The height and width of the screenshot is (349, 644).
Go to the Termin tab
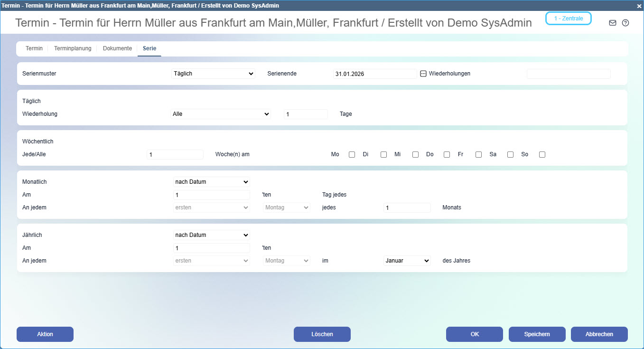[x=34, y=48]
